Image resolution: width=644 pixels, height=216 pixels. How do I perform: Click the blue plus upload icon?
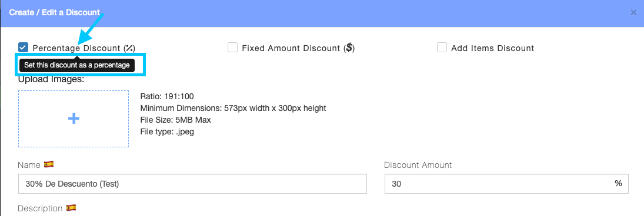click(x=74, y=119)
